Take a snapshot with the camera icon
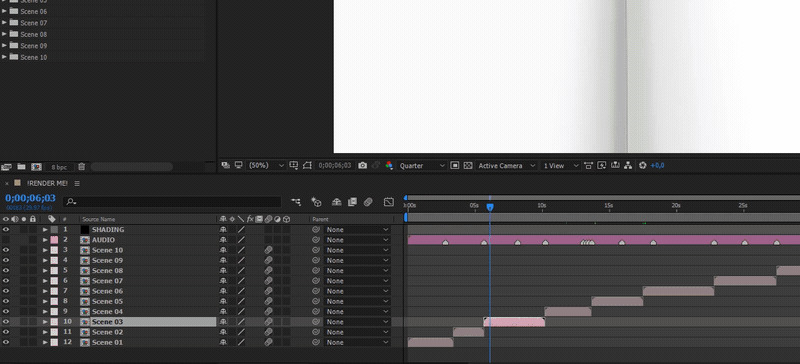 pyautogui.click(x=362, y=165)
